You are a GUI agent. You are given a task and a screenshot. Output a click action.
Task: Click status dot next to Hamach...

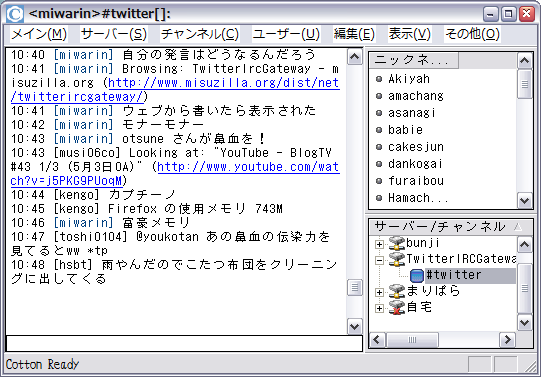[x=379, y=198]
